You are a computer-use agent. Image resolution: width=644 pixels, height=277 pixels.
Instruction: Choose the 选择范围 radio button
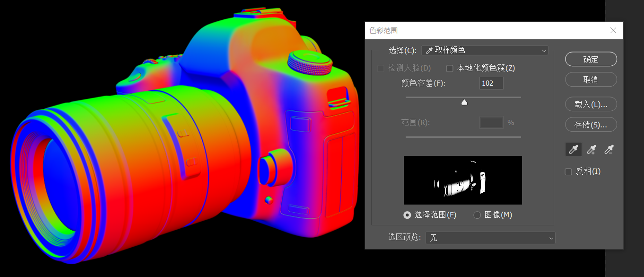[x=407, y=215]
